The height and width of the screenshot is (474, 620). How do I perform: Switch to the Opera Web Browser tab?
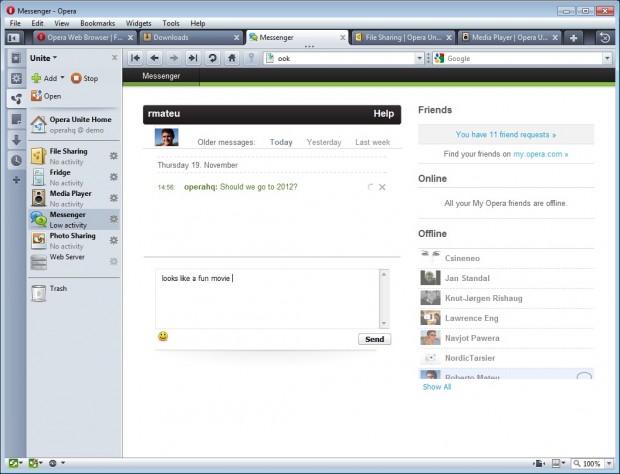click(85, 38)
